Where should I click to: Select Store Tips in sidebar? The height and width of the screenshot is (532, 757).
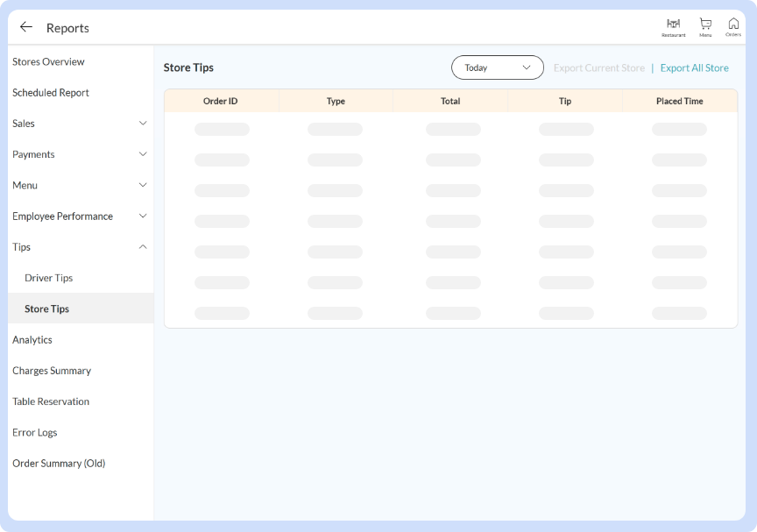[46, 309]
